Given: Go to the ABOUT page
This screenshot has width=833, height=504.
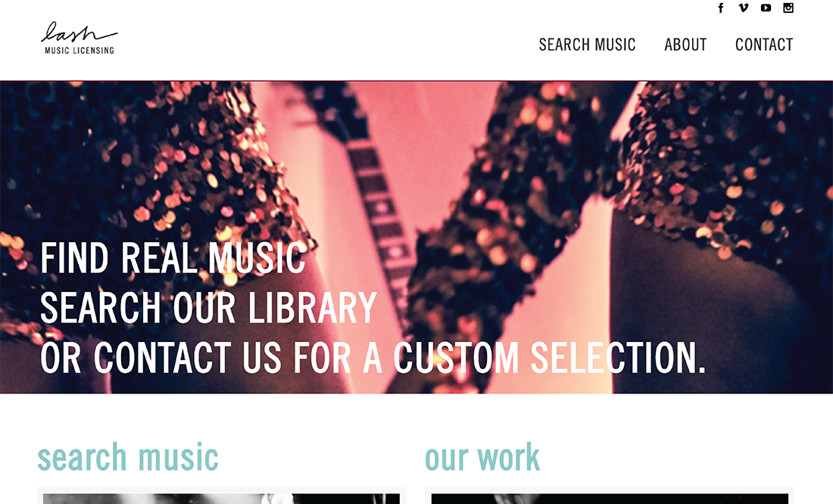Looking at the screenshot, I should 685,45.
